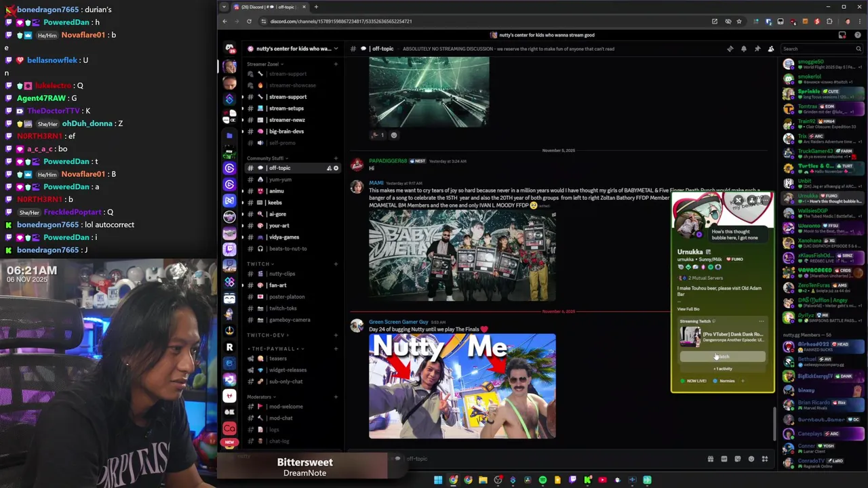Open notification settings bell icon
The image size is (868, 488).
(744, 49)
